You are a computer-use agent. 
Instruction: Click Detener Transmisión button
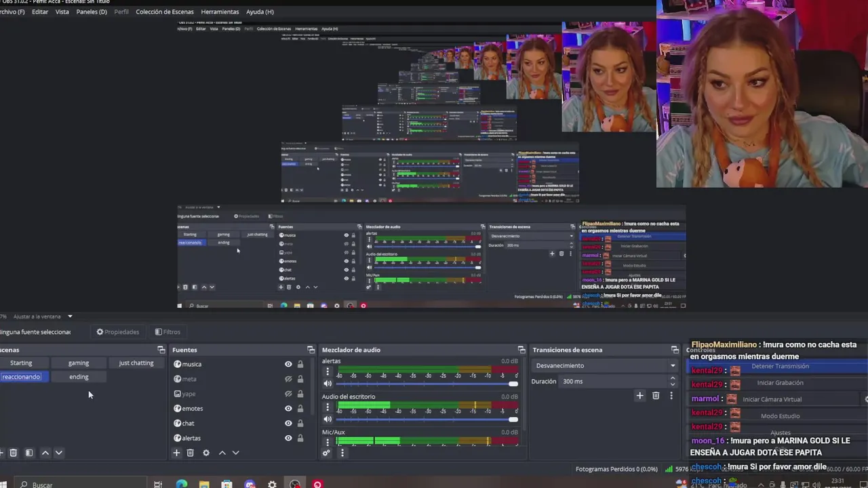click(780, 366)
